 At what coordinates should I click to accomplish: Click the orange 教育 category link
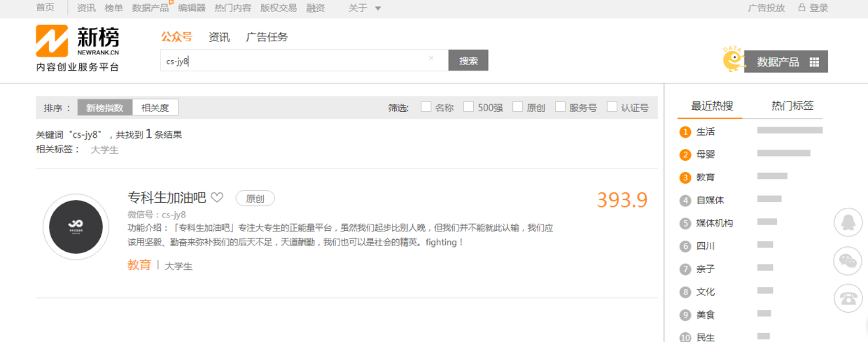click(x=139, y=265)
